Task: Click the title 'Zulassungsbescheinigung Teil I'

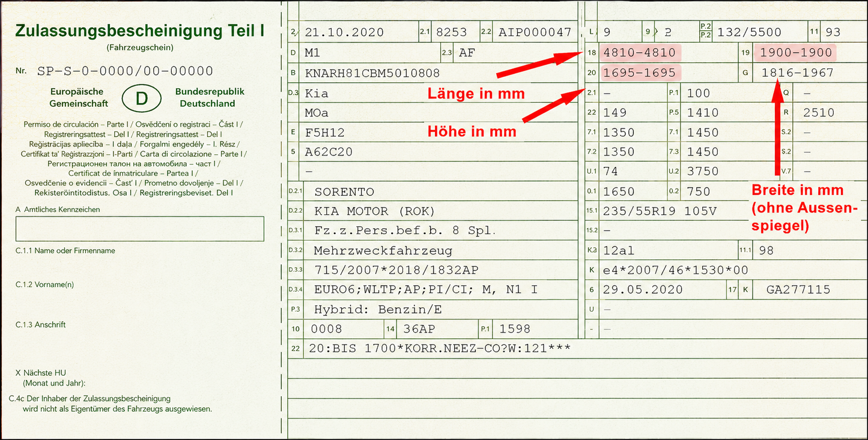Action: tap(139, 31)
